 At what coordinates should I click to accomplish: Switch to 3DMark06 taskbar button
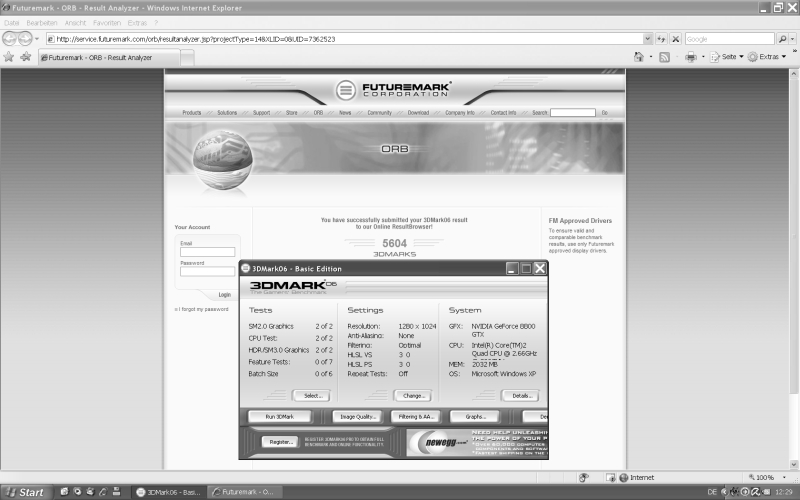pyautogui.click(x=169, y=492)
